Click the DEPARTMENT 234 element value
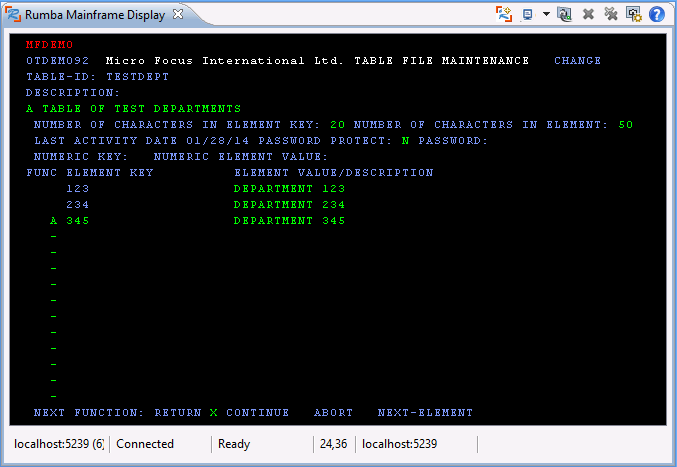The height and width of the screenshot is (467, 677). 289,204
